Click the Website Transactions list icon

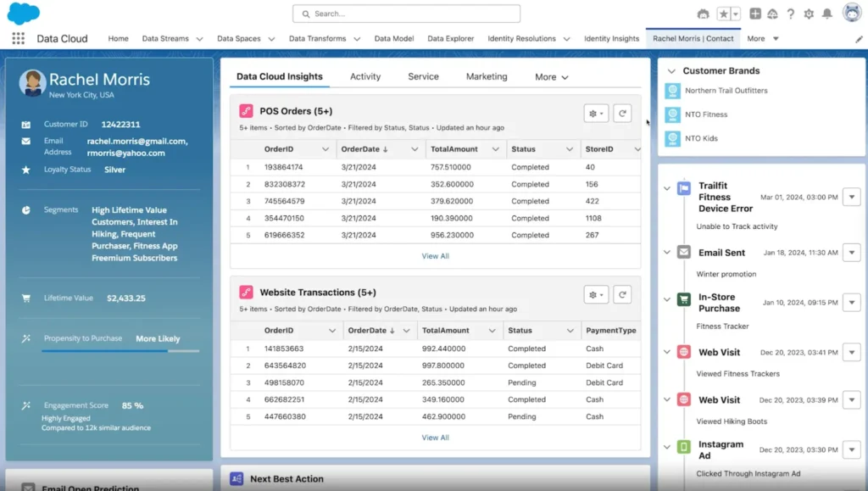[247, 292]
